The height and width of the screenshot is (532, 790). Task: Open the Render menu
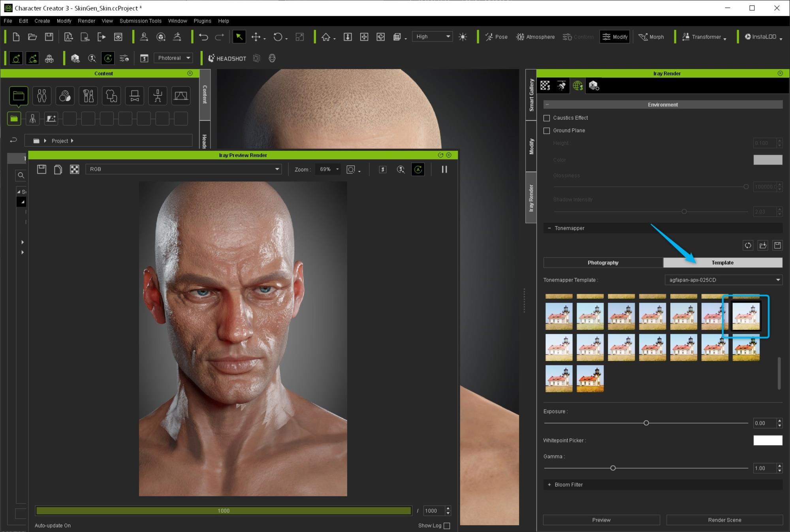click(x=87, y=21)
